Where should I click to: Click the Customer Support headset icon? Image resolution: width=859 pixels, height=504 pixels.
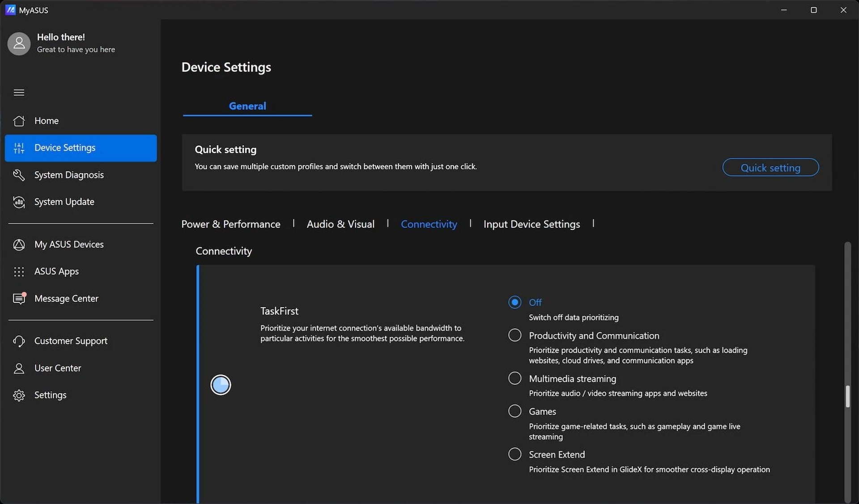(x=19, y=341)
